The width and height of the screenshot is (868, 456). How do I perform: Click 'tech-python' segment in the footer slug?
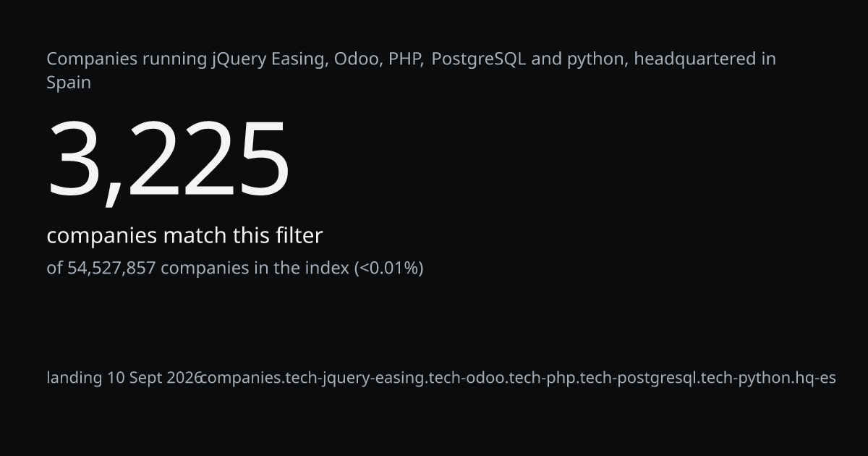745,378
